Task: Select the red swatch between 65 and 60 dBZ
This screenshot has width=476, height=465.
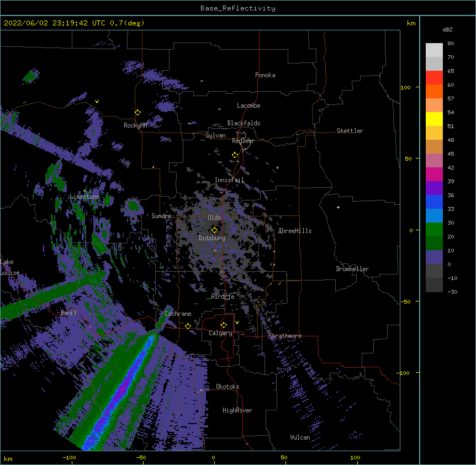Action: [434, 78]
